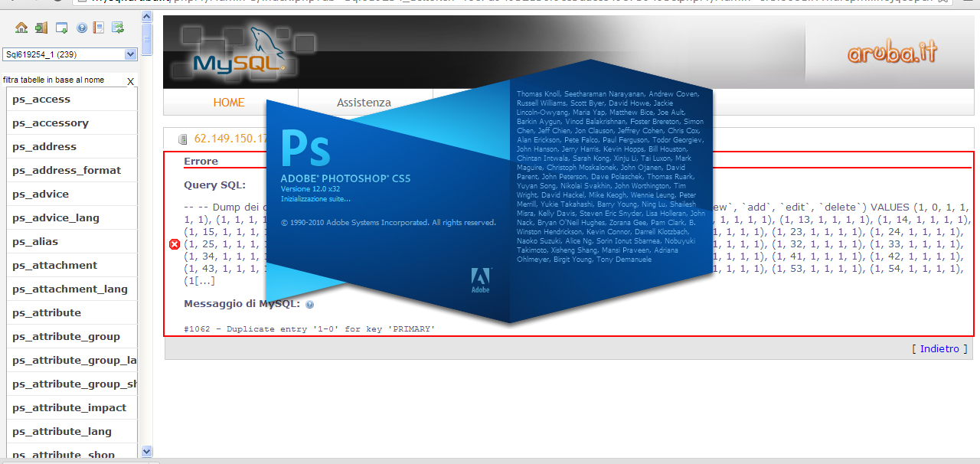This screenshot has width=980, height=464.
Task: Open the ps_advice_lang table
Action: coord(56,218)
